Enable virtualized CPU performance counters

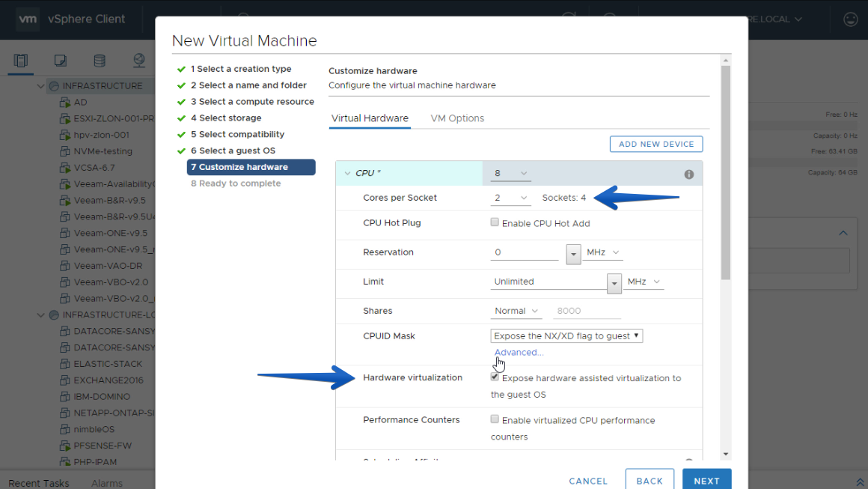[x=495, y=419]
